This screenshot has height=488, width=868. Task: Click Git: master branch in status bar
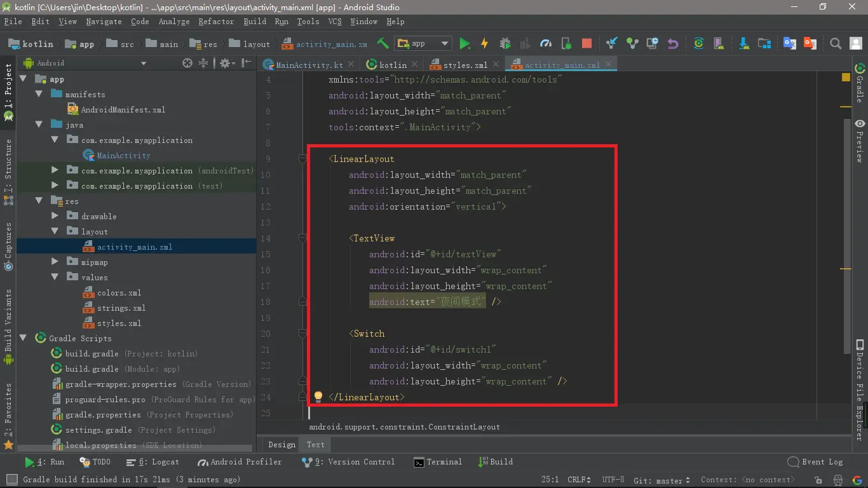pos(661,480)
